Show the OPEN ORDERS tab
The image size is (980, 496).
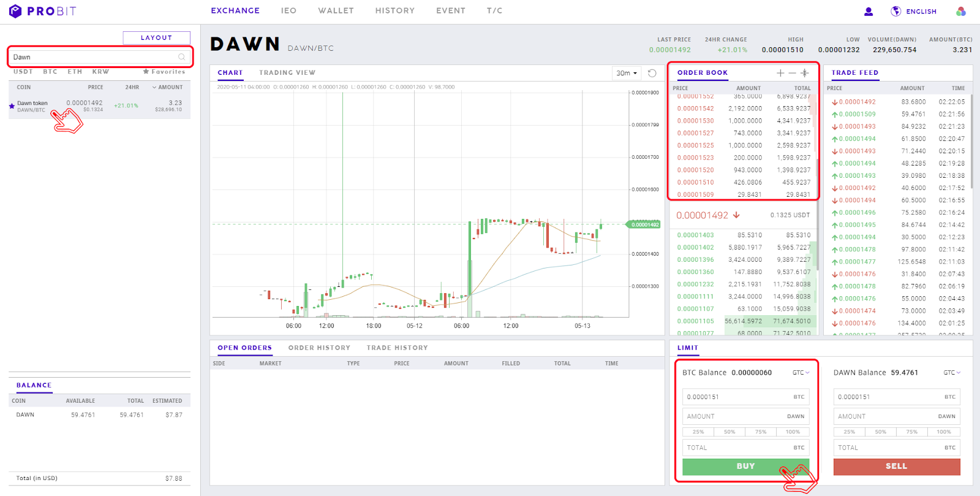click(245, 348)
